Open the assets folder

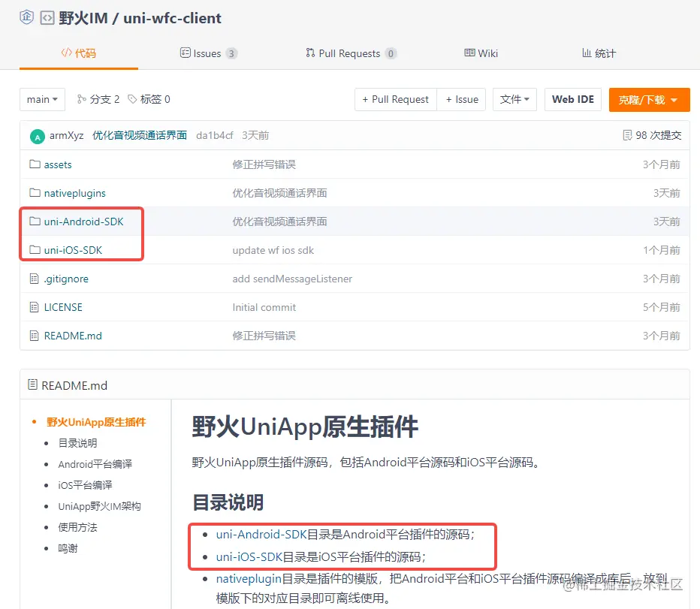(x=58, y=164)
